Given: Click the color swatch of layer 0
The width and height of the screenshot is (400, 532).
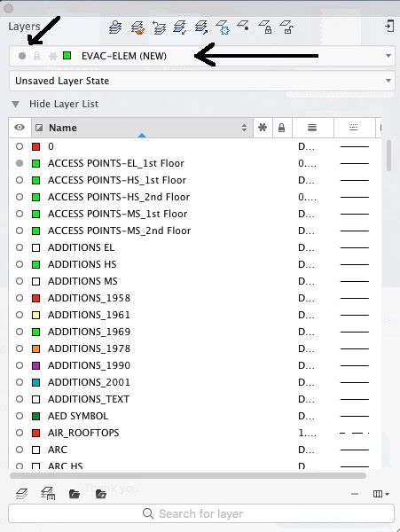Looking at the screenshot, I should (x=35, y=146).
